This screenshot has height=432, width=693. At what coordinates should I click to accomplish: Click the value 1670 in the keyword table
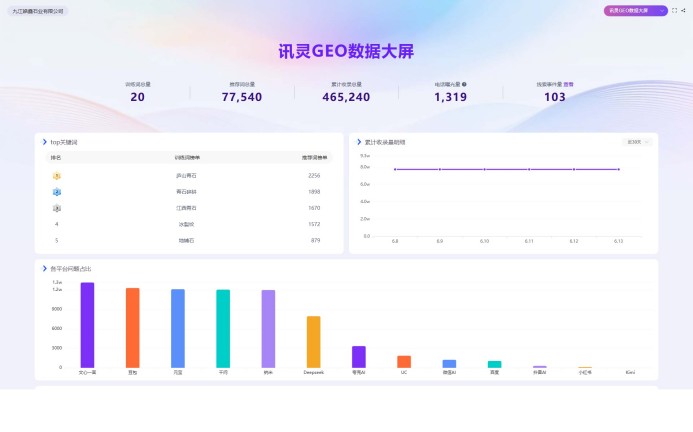(x=314, y=208)
